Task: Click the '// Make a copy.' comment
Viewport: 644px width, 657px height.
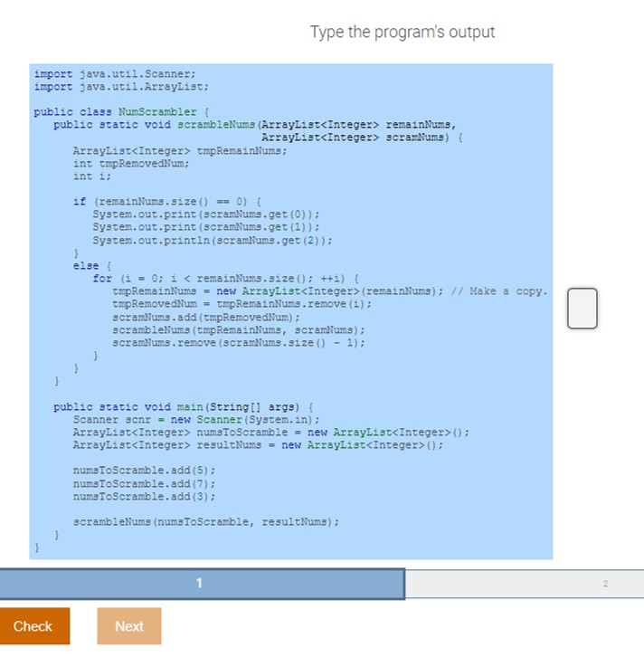Action: tap(499, 291)
